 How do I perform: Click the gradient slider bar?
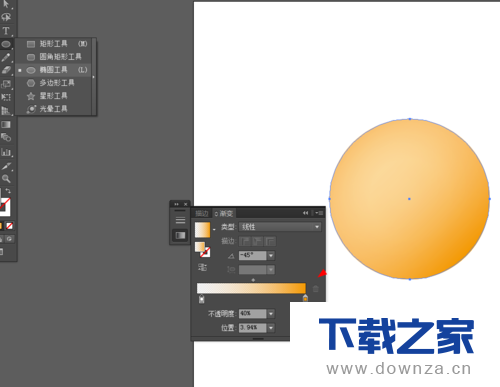[251, 288]
